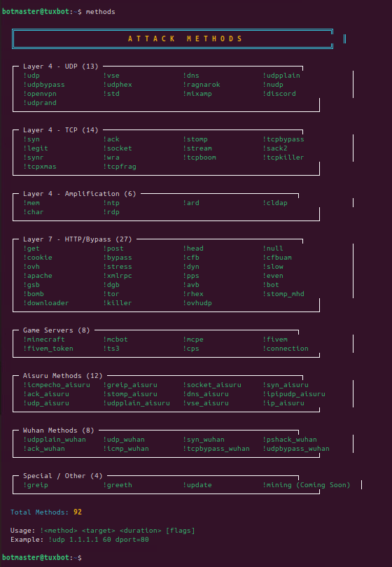Click the 'Layer 4 - Amplification (6)' header
The image size is (392, 567).
[x=80, y=194]
